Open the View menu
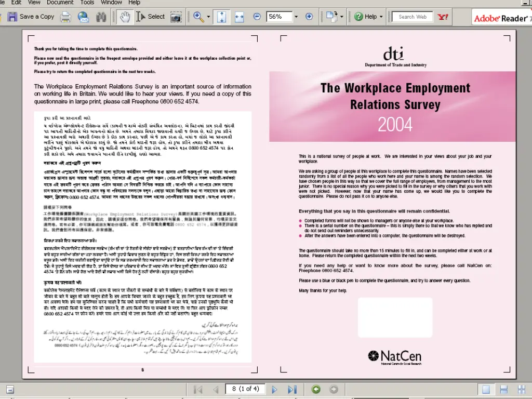Image resolution: width=532 pixels, height=399 pixels. 34,3
